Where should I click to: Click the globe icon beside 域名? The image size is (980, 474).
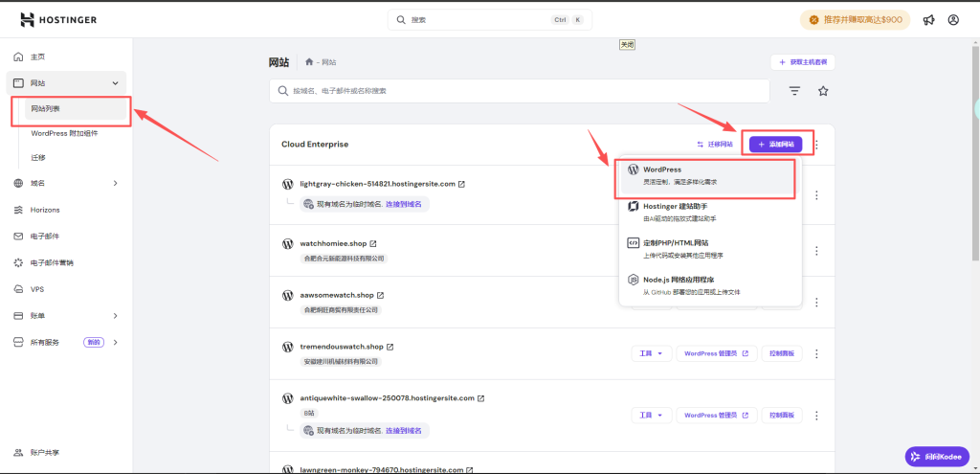tap(19, 183)
